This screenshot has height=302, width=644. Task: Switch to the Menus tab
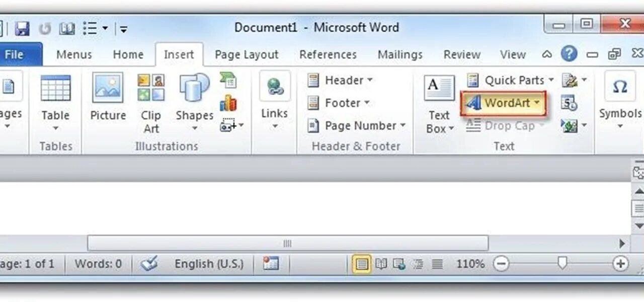(x=74, y=54)
